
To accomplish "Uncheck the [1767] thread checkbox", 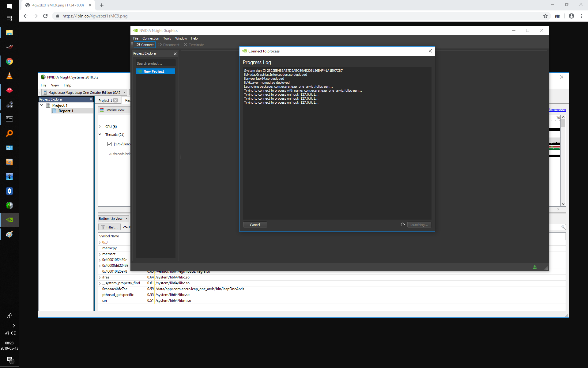I will (109, 144).
